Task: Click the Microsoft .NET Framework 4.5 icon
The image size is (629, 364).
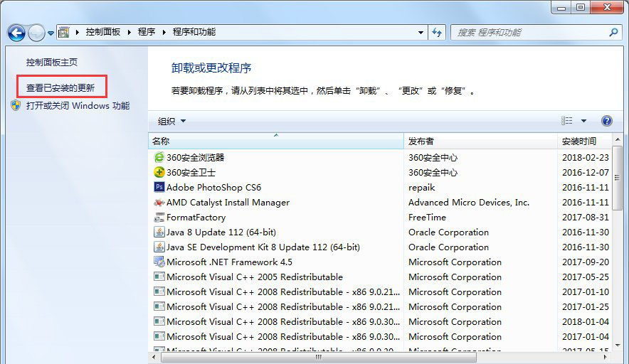Action: (159, 262)
